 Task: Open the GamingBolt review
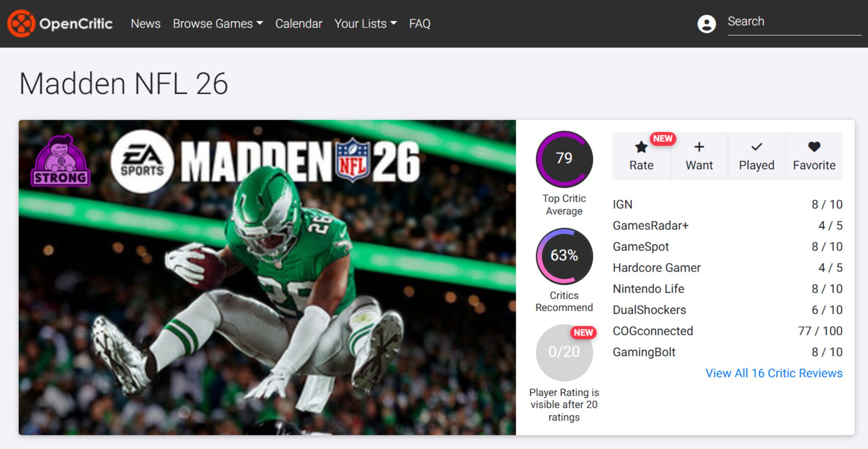click(727, 352)
